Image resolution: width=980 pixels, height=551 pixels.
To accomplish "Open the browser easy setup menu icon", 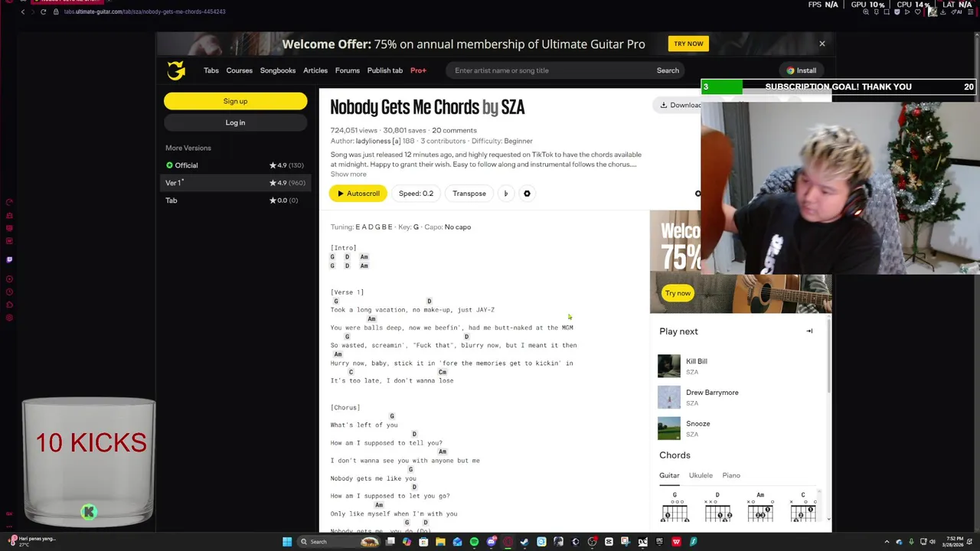I will point(970,11).
